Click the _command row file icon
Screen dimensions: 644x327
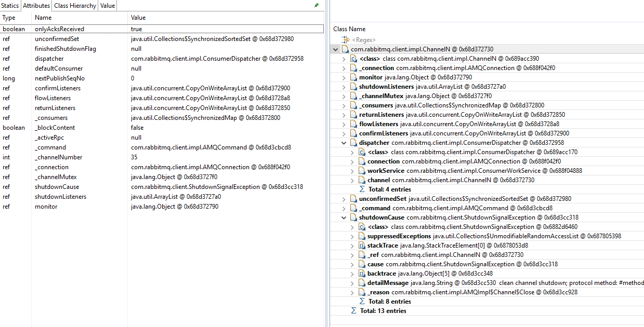pyautogui.click(x=354, y=208)
